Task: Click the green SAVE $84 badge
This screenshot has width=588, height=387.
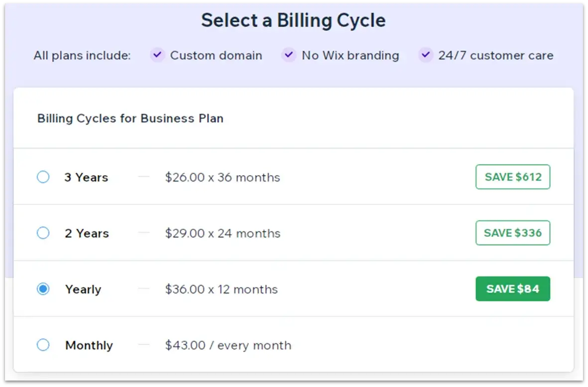Action: point(513,289)
